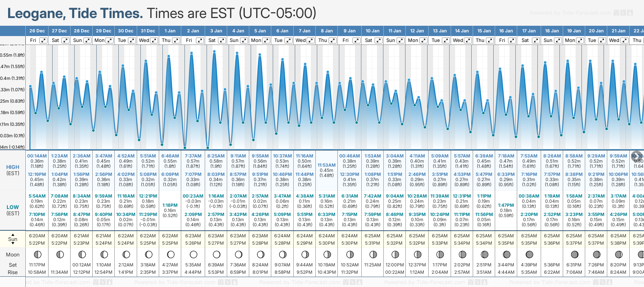The image size is (644, 287).
Task: Click the 11:53AM high tide on 8 Jan
Action: 326,165
